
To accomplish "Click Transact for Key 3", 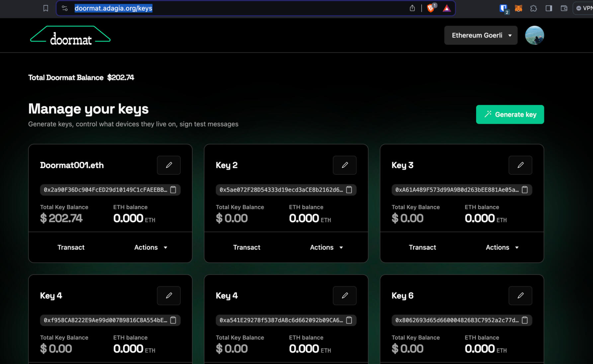I will coord(422,247).
